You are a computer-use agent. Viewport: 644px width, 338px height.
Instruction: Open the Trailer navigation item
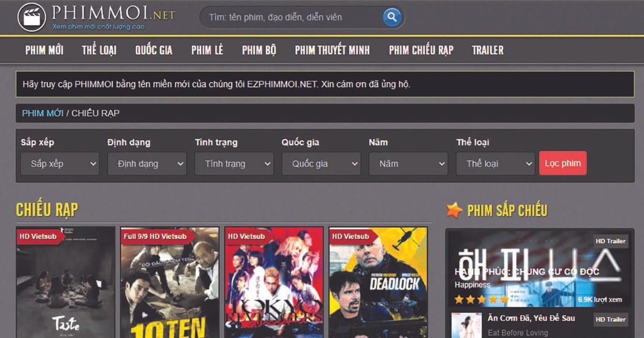point(488,50)
